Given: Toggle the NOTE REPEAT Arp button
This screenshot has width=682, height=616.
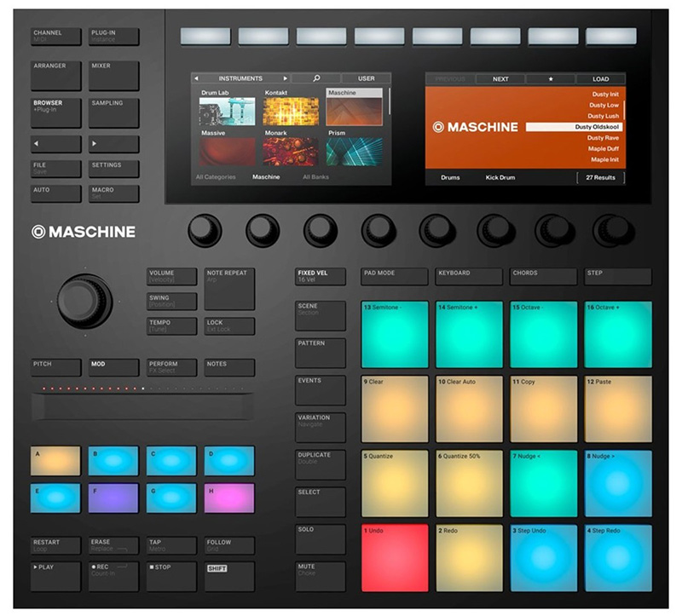Looking at the screenshot, I should (229, 289).
